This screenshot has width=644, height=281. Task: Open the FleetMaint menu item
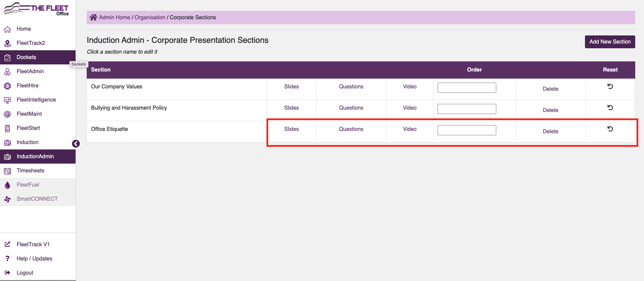click(38, 114)
